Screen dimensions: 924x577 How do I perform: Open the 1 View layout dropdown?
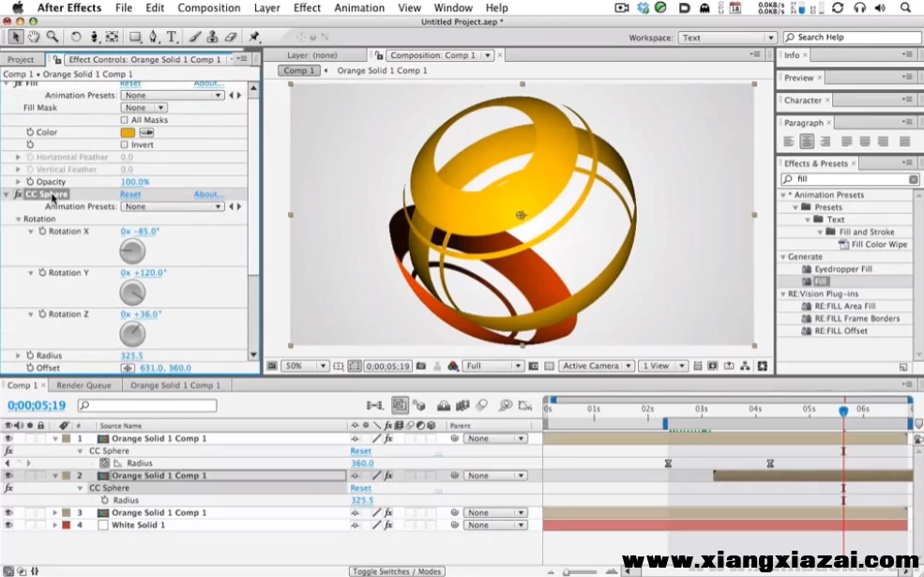tap(663, 366)
